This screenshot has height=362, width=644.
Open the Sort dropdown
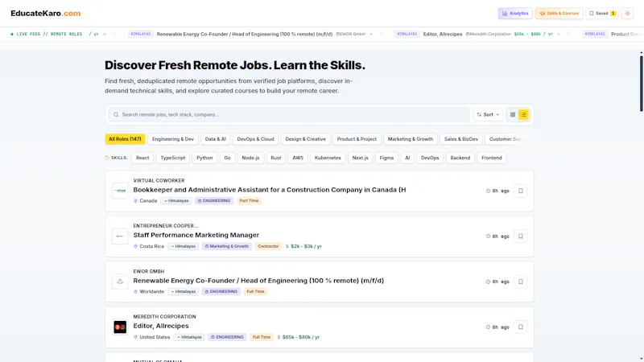pyautogui.click(x=488, y=114)
